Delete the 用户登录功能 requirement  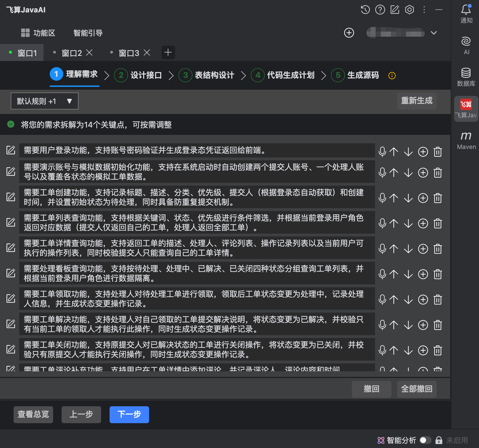point(438,151)
